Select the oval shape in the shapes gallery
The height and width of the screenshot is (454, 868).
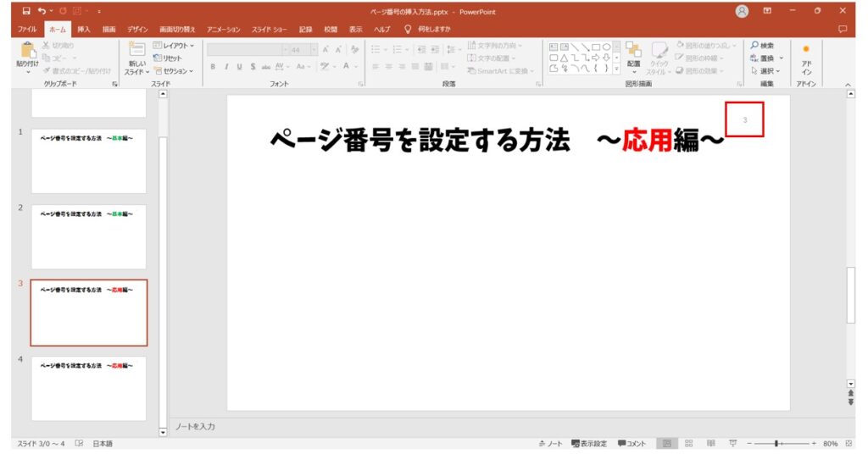(x=606, y=47)
